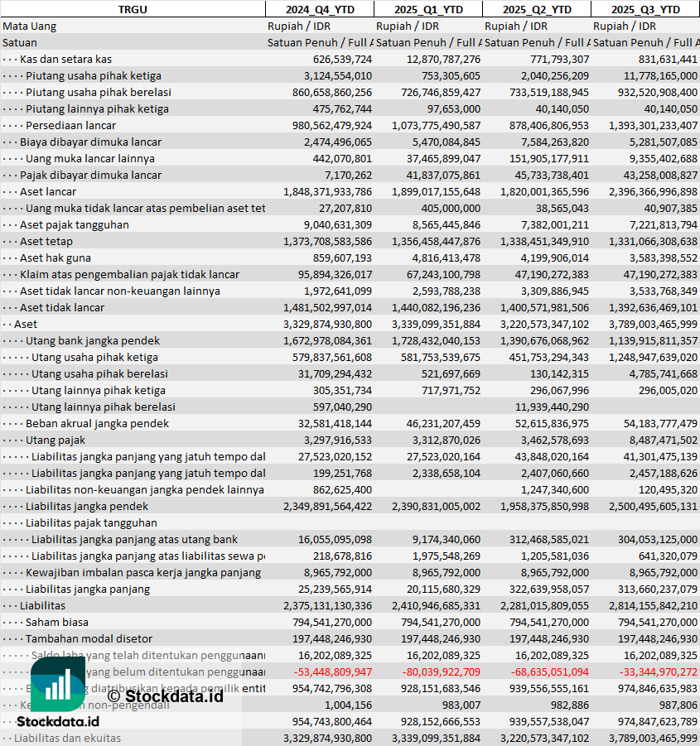This screenshot has height=746, width=700.
Task: Select Liabilitas dan ekuitas label
Action: pyautogui.click(x=67, y=739)
